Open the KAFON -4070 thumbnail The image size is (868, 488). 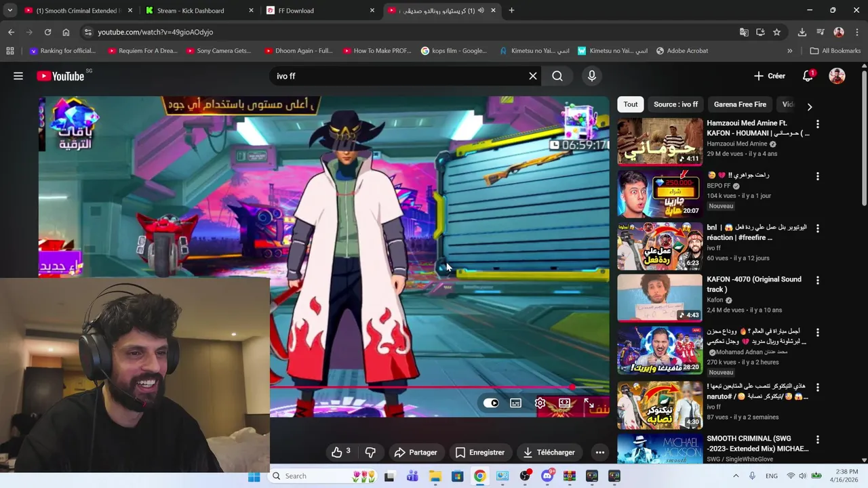point(660,298)
